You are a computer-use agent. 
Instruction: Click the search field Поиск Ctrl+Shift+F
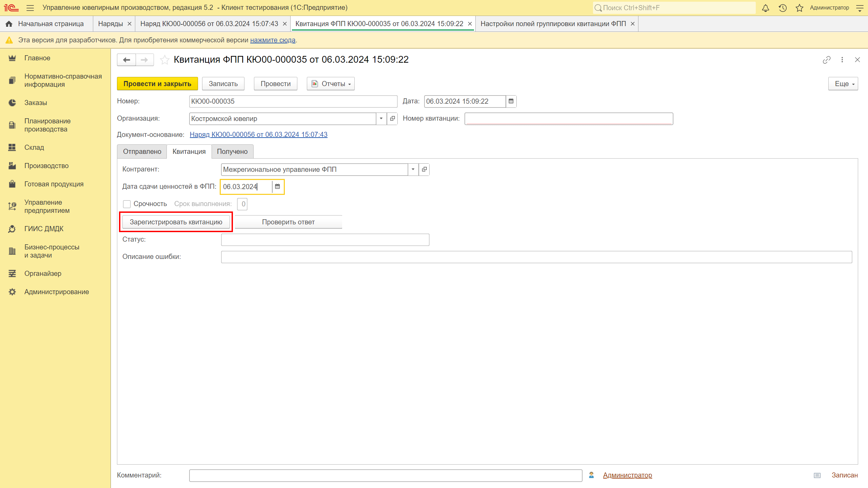click(674, 8)
